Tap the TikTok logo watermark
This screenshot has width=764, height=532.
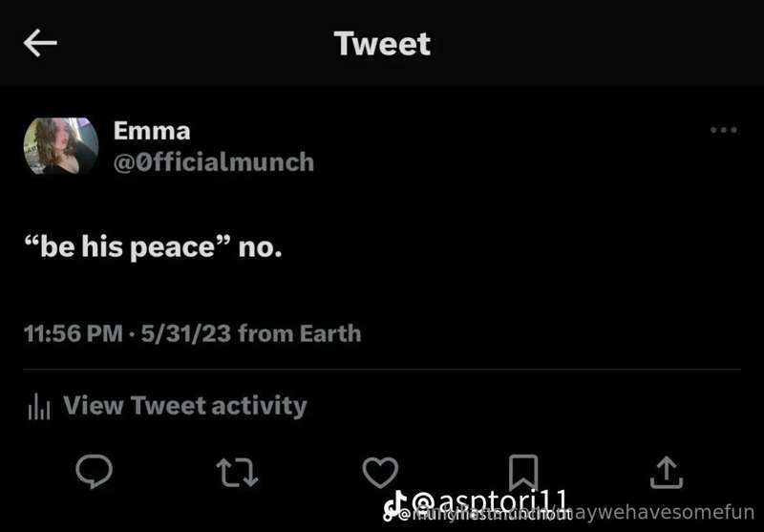click(395, 505)
